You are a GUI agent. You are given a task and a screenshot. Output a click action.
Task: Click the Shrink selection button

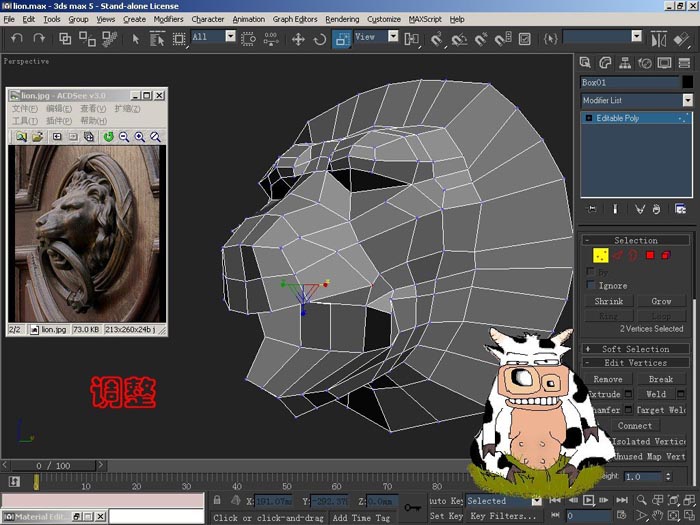609,301
